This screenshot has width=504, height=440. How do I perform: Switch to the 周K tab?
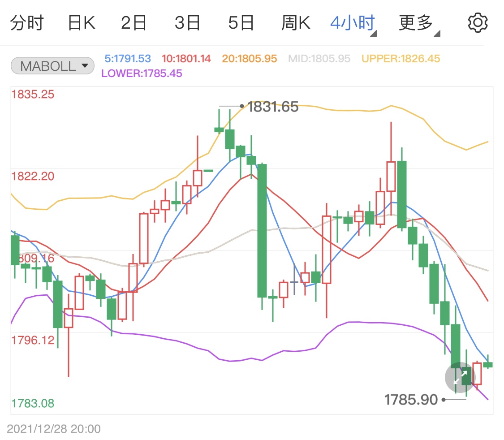click(296, 23)
